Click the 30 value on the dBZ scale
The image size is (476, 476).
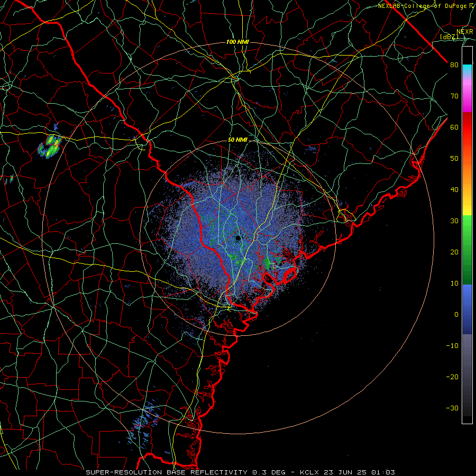tap(454, 221)
